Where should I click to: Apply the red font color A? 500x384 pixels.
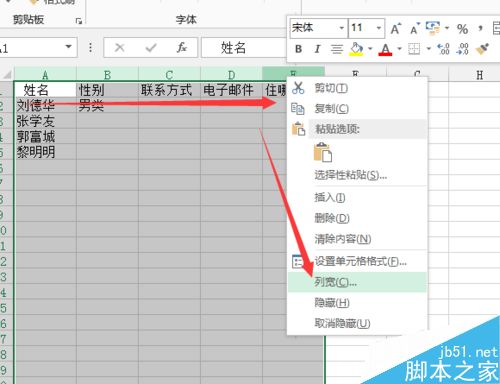[x=385, y=49]
